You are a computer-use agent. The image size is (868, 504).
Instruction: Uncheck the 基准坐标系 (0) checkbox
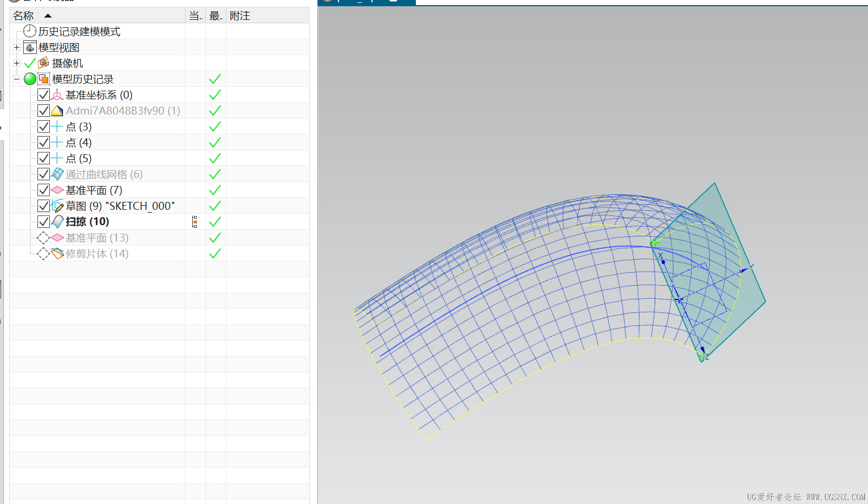(44, 95)
